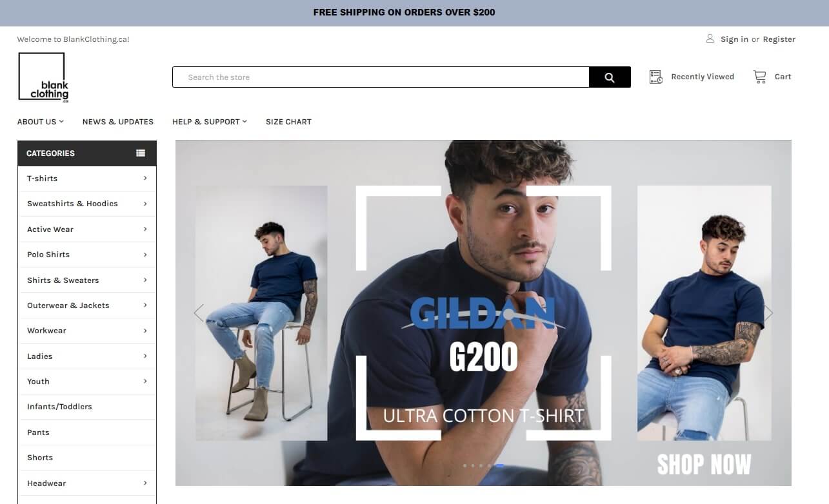
Task: Click the Register link
Action: click(779, 39)
